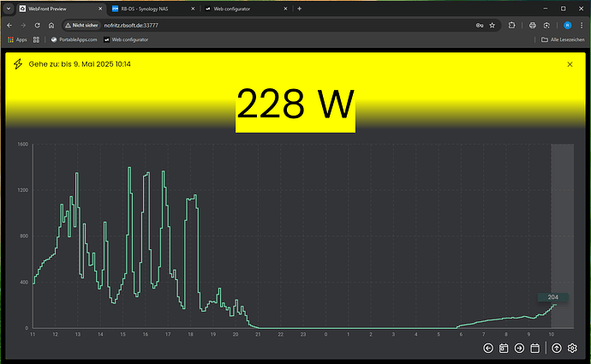Click the 800 y-axis label
The height and width of the screenshot is (364, 591).
point(24,236)
